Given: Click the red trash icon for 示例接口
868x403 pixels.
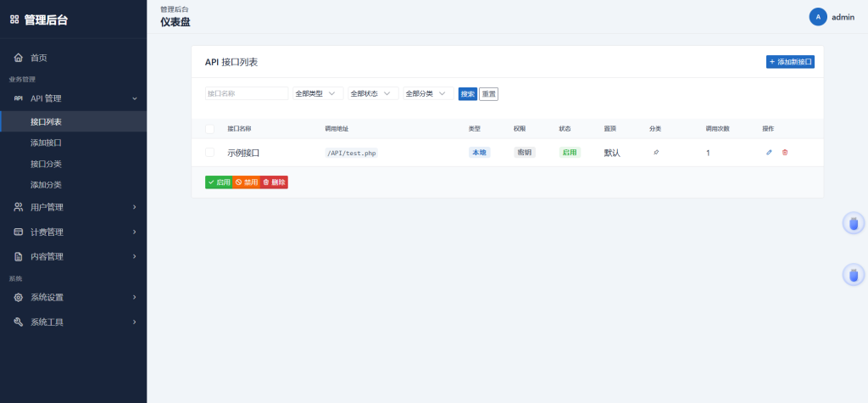Looking at the screenshot, I should coord(784,153).
